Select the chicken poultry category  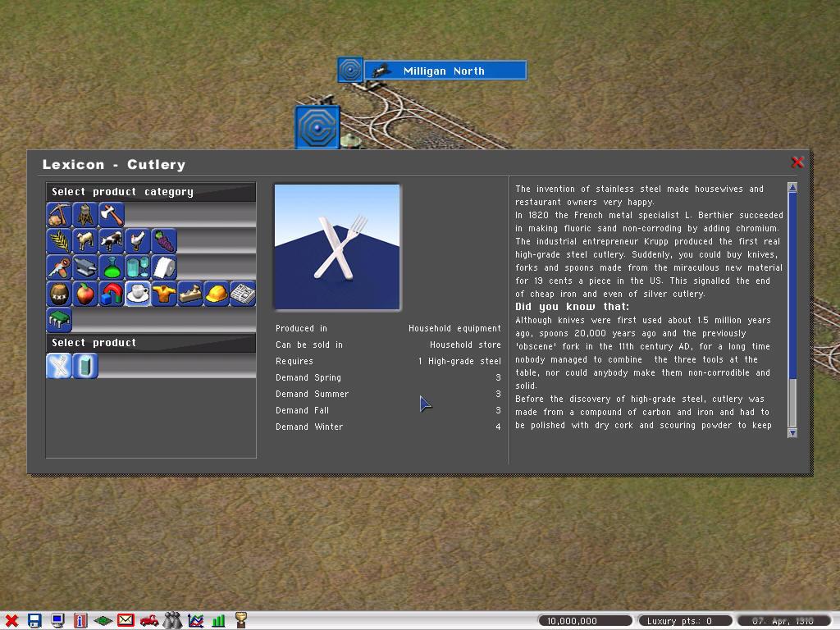tap(138, 241)
